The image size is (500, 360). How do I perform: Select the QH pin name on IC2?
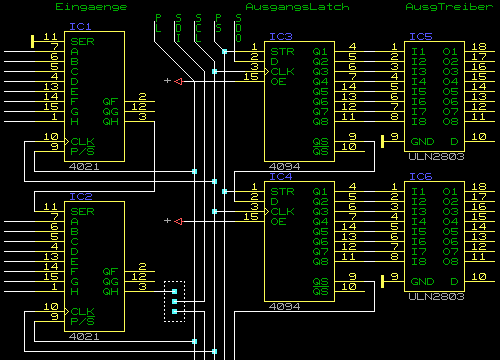tap(110, 292)
